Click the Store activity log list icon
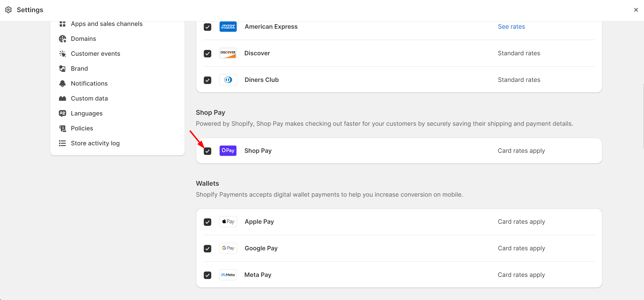The image size is (644, 300). (x=62, y=143)
